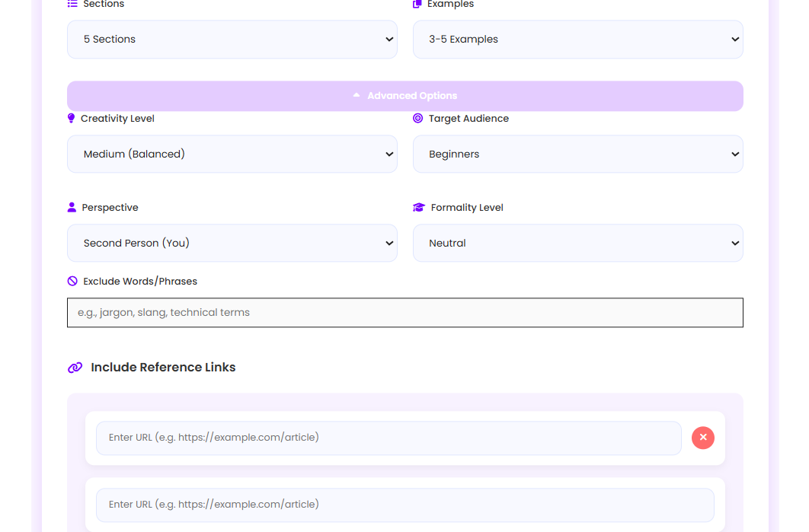Click the icon beside Examples label

417,4
